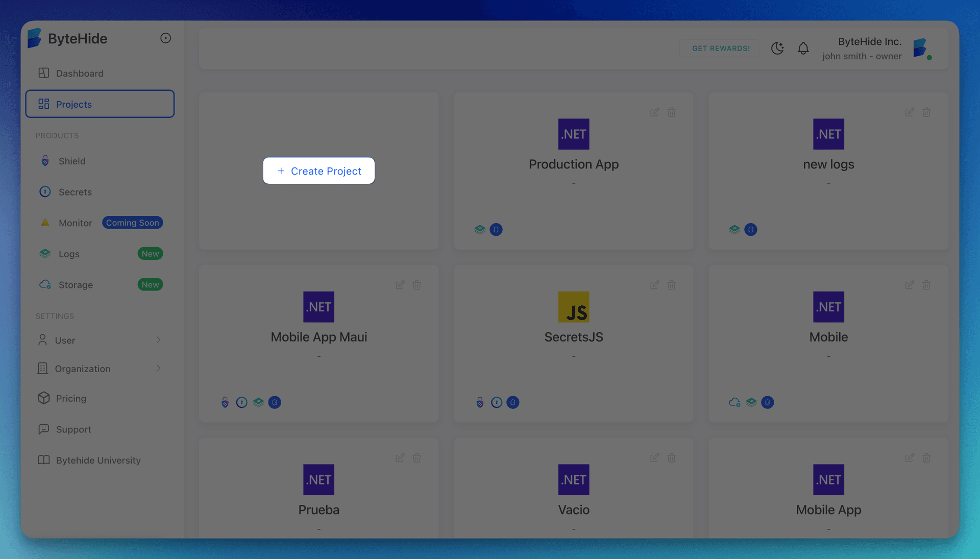Edit the Production App project
This screenshot has height=559, width=980.
pos(654,112)
